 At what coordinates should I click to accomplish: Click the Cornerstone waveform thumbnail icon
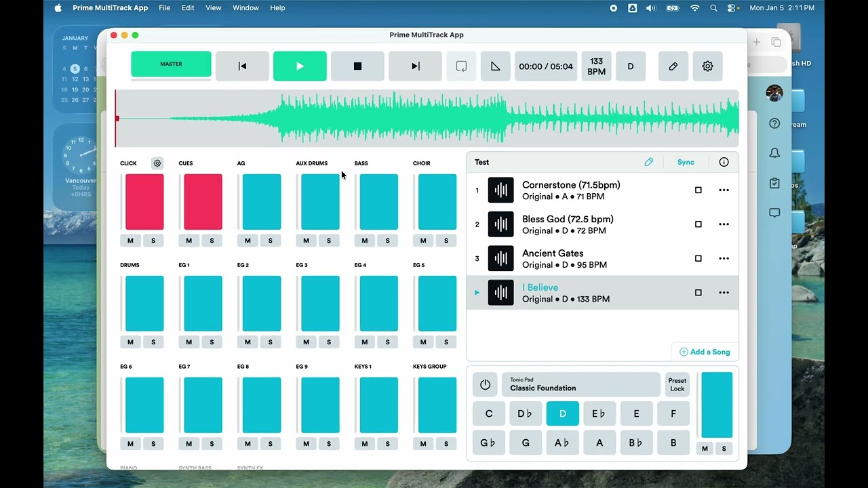click(x=501, y=190)
